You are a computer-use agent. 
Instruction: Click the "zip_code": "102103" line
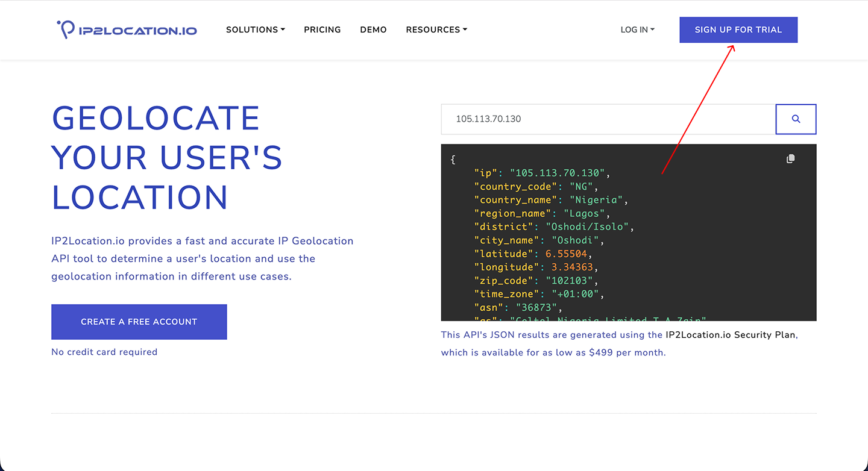tap(536, 281)
